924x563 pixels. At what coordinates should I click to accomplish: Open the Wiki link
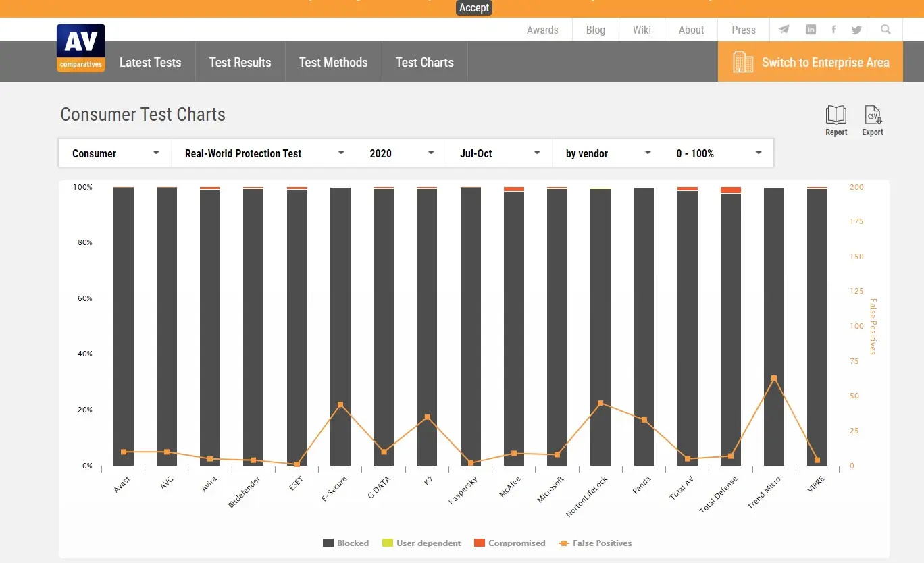pyautogui.click(x=642, y=30)
